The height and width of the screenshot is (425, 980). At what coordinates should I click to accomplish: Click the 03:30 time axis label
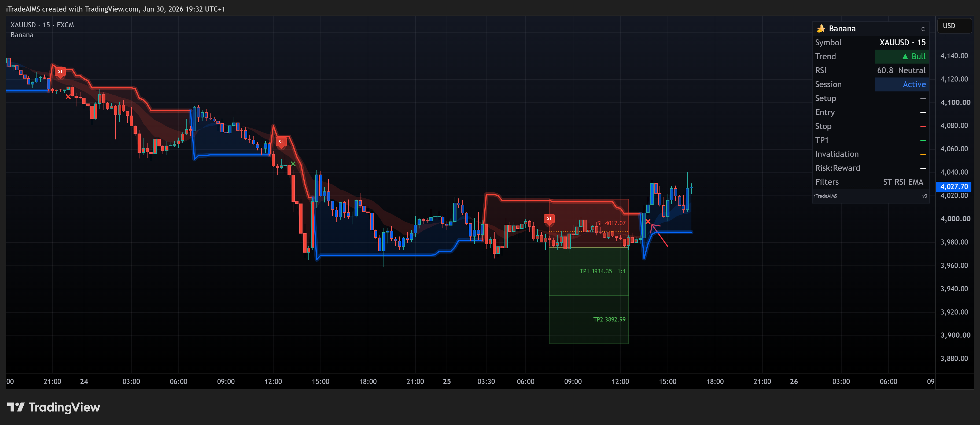[486, 382]
